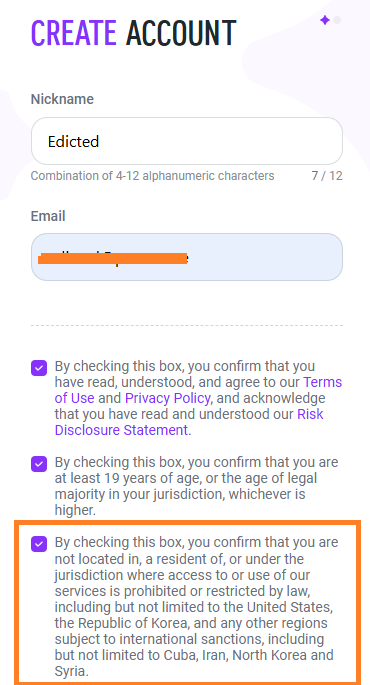Click the Email field label
The image size is (370, 685).
point(48,216)
